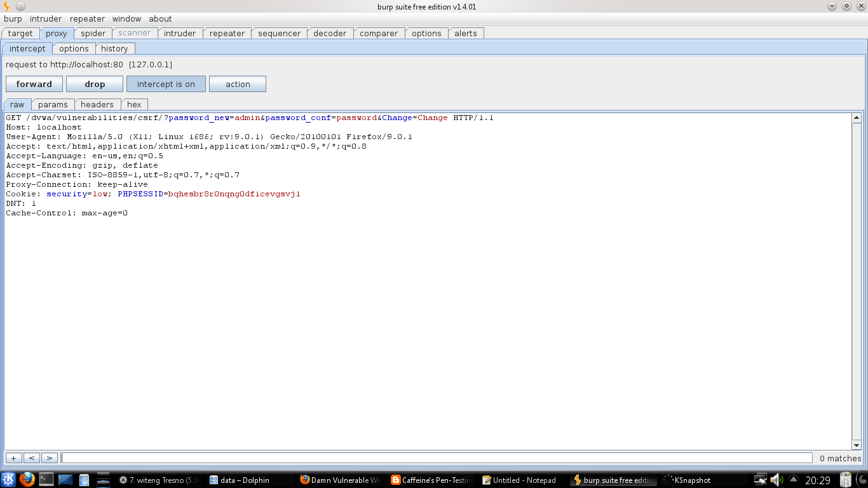The height and width of the screenshot is (488, 868).
Task: Switch to Caffeine's Pen-Testing taskbar entry
Action: click(x=432, y=480)
